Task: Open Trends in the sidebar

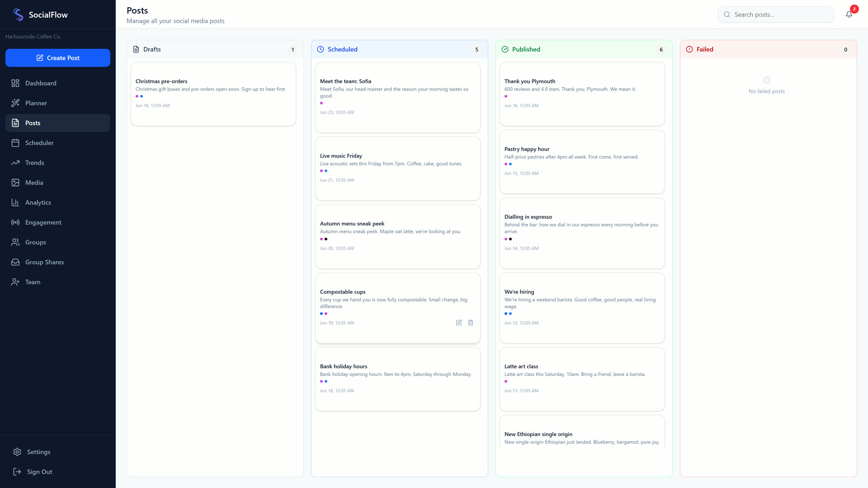Action: (58, 163)
